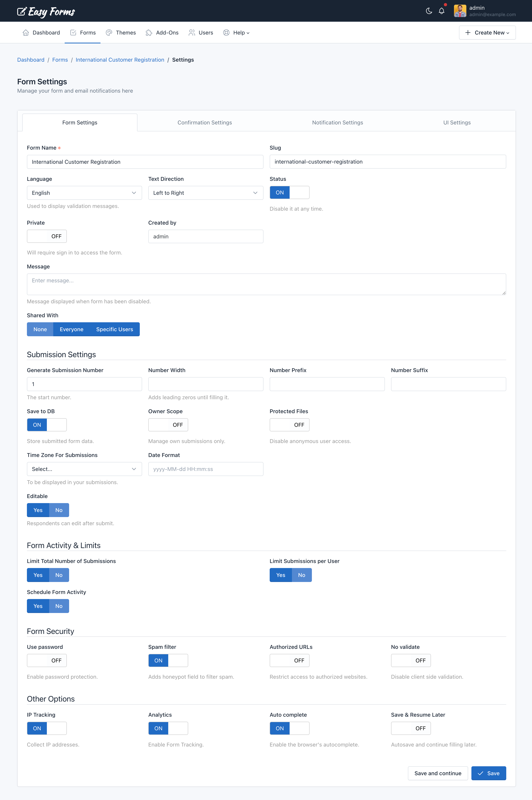This screenshot has height=800, width=532.
Task: Click the admin profile avatar
Action: (460, 10)
